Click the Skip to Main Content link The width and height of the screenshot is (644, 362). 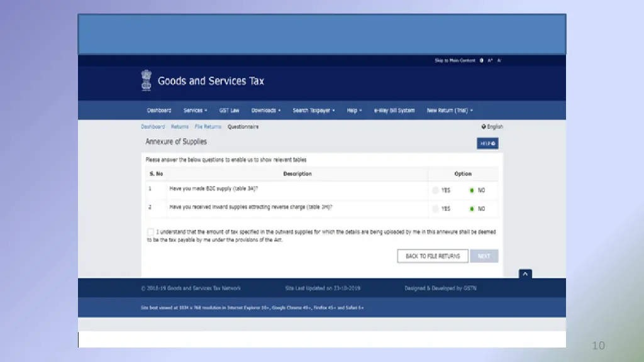[455, 61]
